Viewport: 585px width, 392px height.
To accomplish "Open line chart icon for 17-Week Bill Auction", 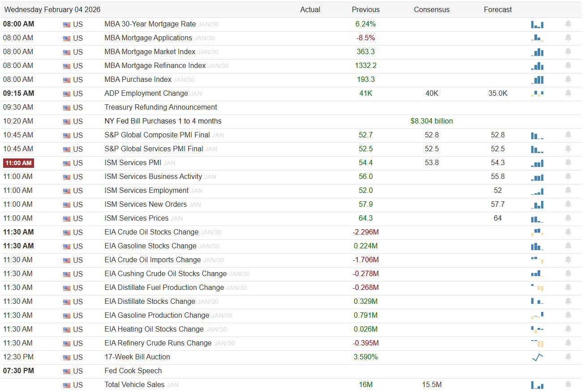I will (537, 357).
